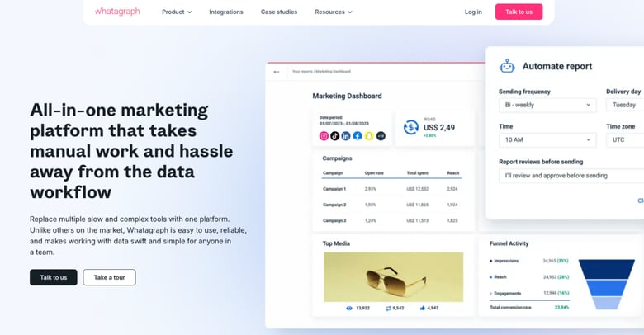Open the Report reviews before sending dropdown

570,175
